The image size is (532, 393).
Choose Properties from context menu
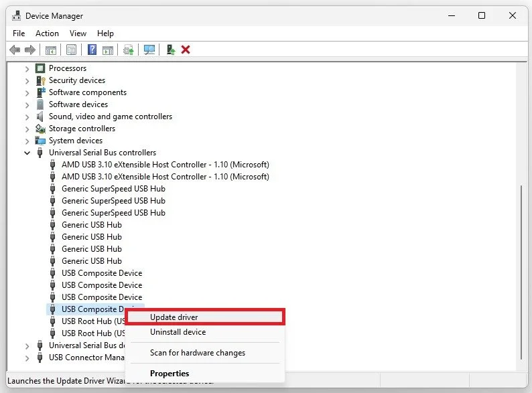pyautogui.click(x=205, y=374)
